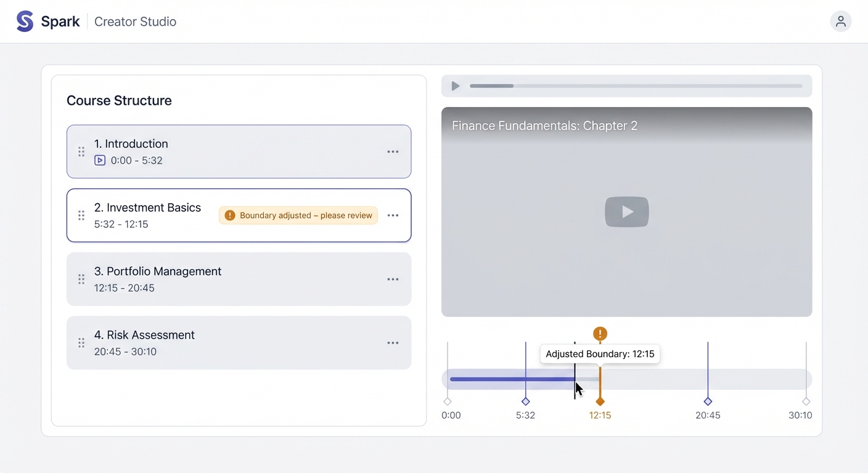
Task: Click the Creator Studio header label
Action: point(136,22)
